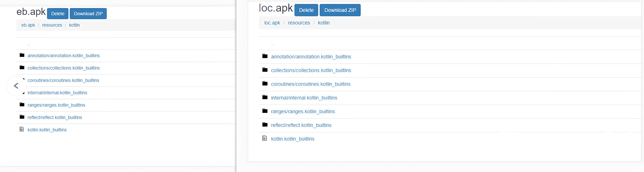Viewport: 644px width, 172px height.
Task: Click file icon beside kotlin.kotlin_builtins in eb.apk
Action: coord(22,129)
